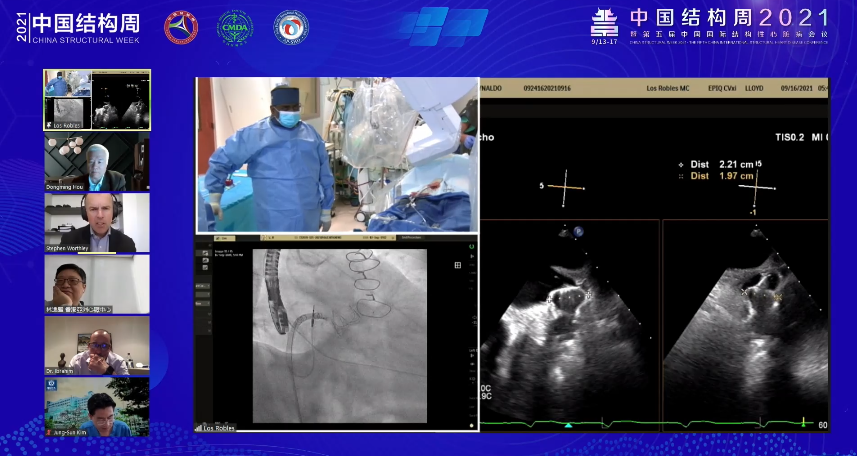
Task: Click Stephen Worthley's video tile
Action: point(97,222)
